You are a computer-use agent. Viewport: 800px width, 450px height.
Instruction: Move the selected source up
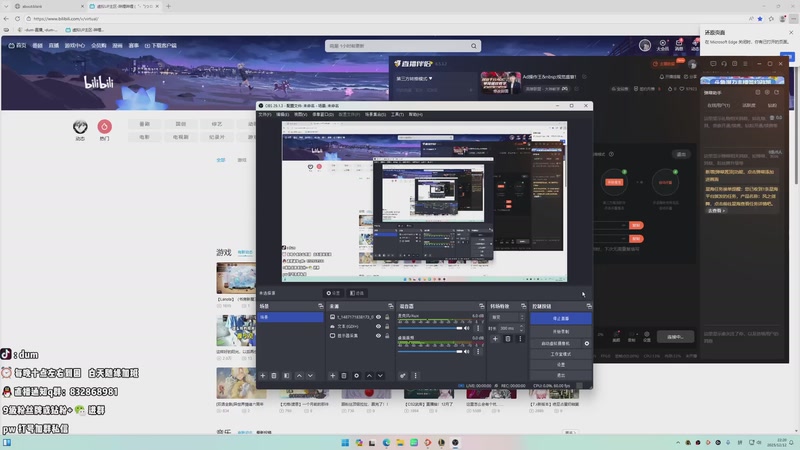click(368, 376)
